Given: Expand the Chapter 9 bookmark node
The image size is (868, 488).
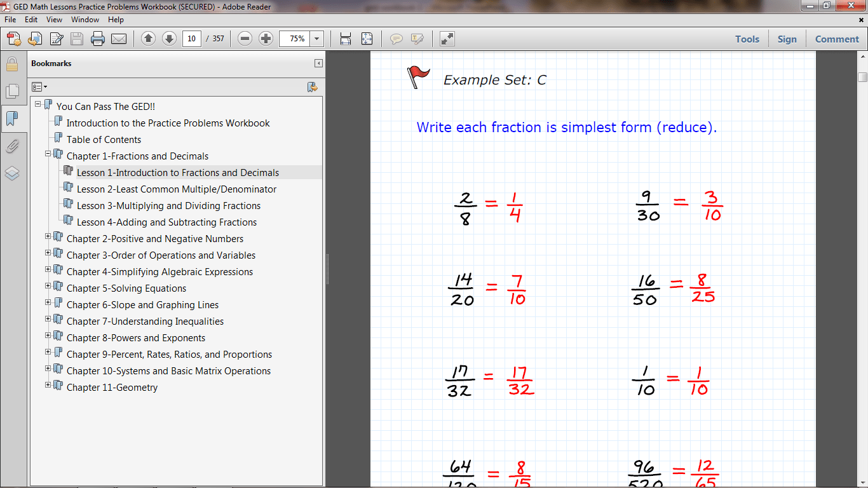Looking at the screenshot, I should coord(48,351).
